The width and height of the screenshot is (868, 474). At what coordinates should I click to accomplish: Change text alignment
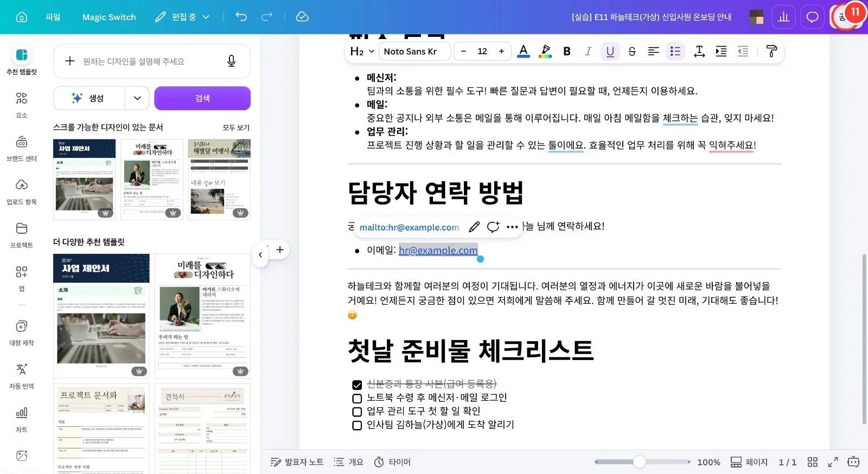click(x=654, y=51)
